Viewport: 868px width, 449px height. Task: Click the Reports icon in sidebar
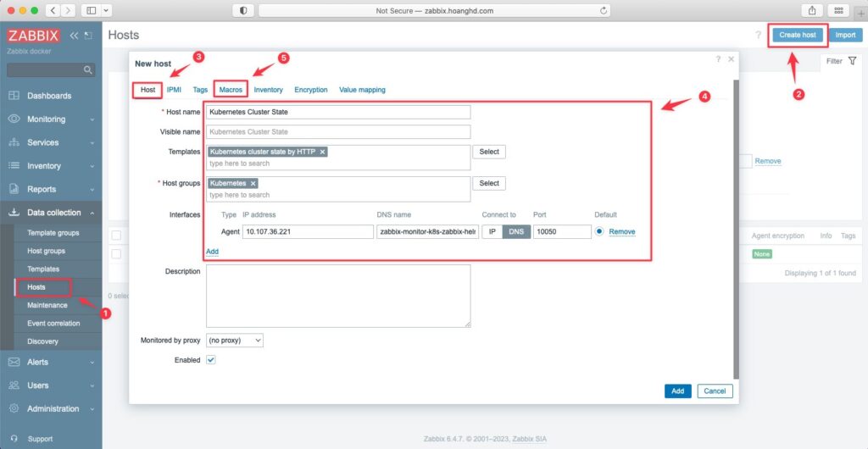click(14, 189)
